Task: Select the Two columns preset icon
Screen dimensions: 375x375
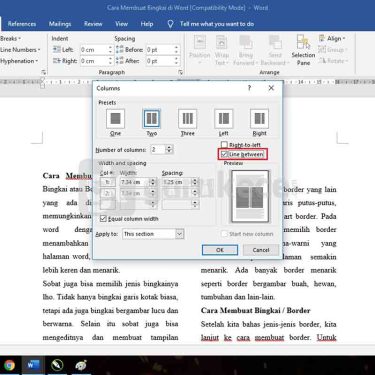Action: pyautogui.click(x=152, y=119)
